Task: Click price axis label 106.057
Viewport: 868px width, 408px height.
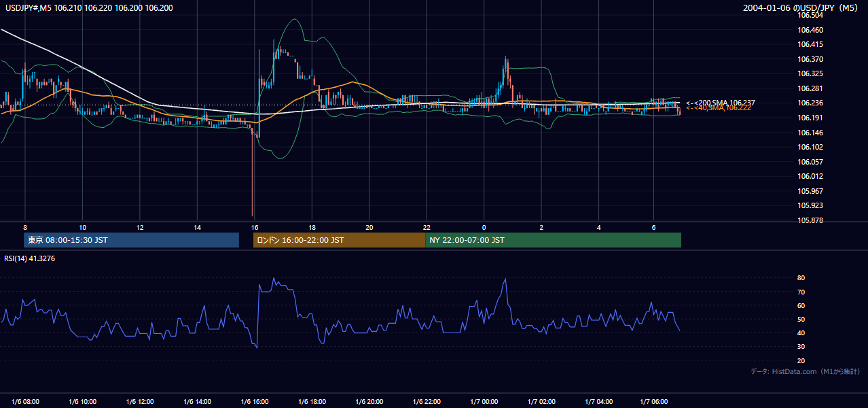Action: pos(810,162)
